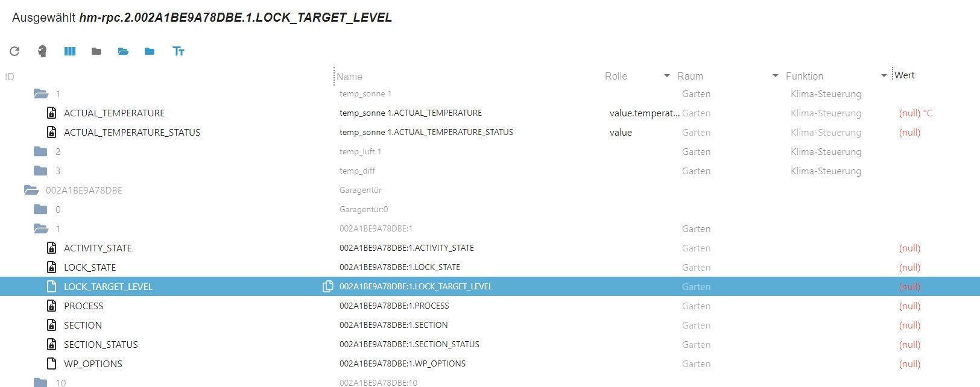Click the LOCK_STATE state file icon
980x387 pixels.
point(52,267)
